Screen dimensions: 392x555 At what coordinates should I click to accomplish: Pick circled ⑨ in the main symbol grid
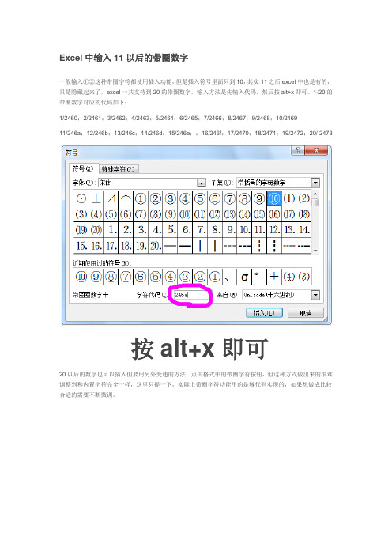pos(260,198)
